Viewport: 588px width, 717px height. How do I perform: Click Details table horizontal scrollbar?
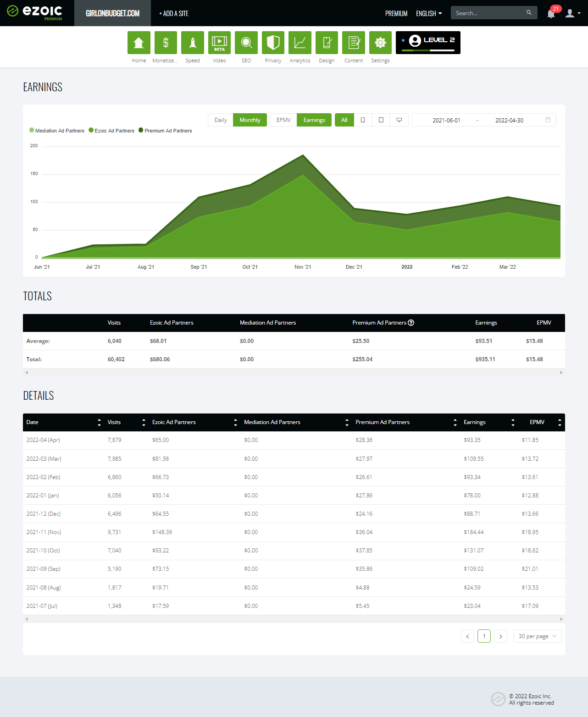click(294, 619)
